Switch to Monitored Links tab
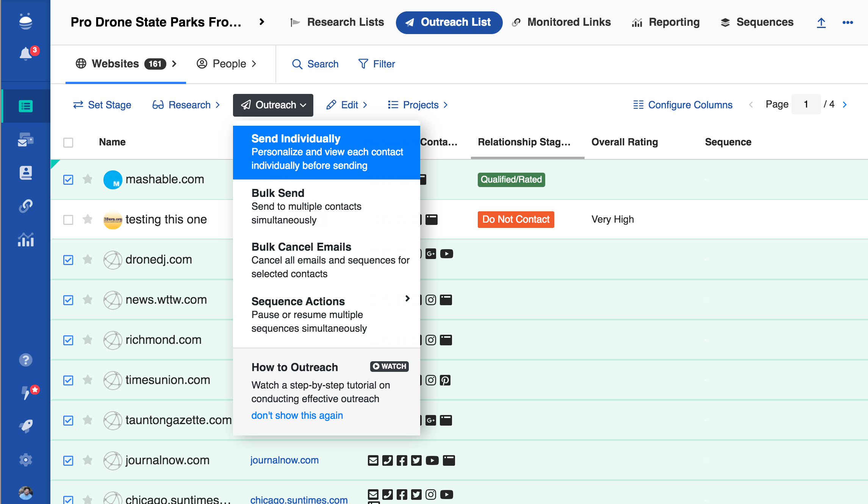The image size is (868, 504). click(x=561, y=22)
